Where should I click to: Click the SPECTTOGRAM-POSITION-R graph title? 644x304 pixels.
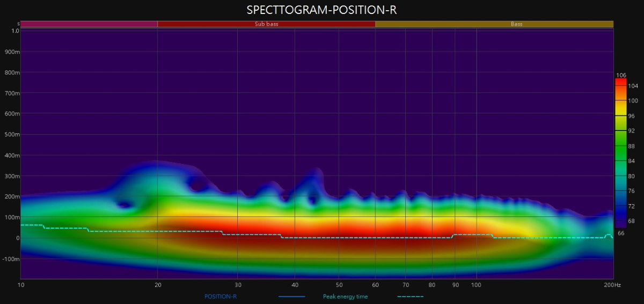[321, 10]
